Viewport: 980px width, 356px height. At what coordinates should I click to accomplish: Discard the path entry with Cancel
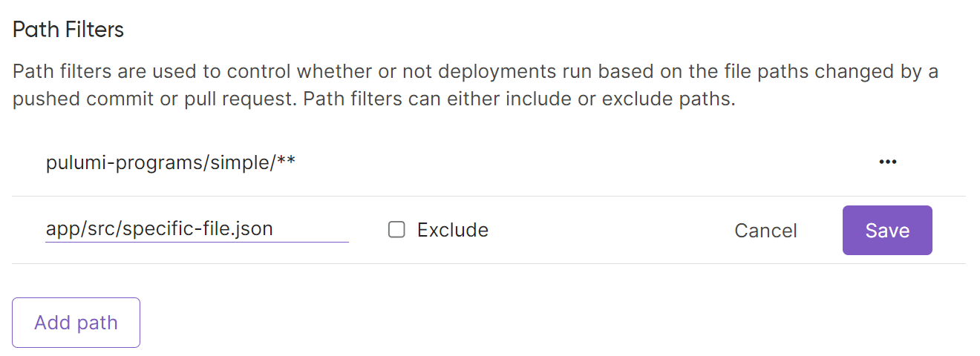click(x=765, y=231)
